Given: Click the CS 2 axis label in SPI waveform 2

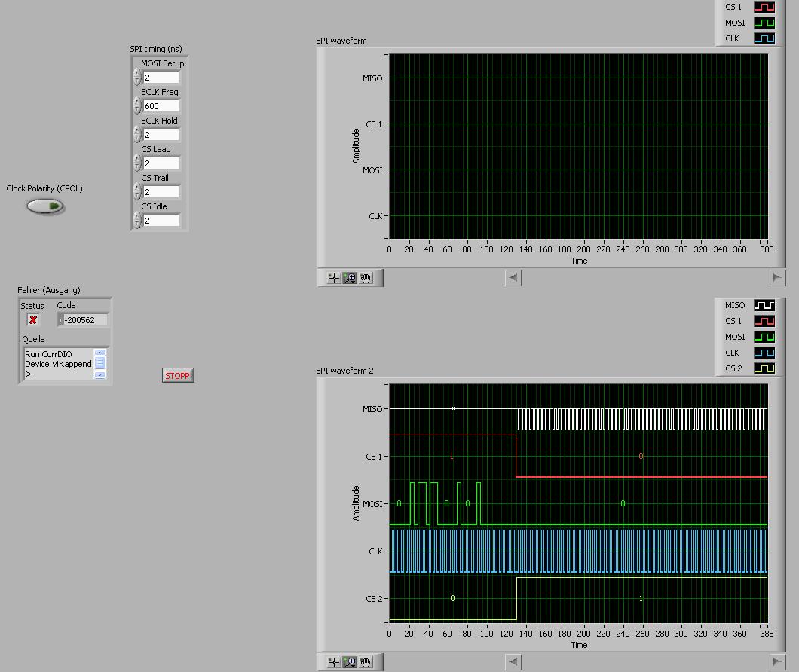Looking at the screenshot, I should coord(374,599).
